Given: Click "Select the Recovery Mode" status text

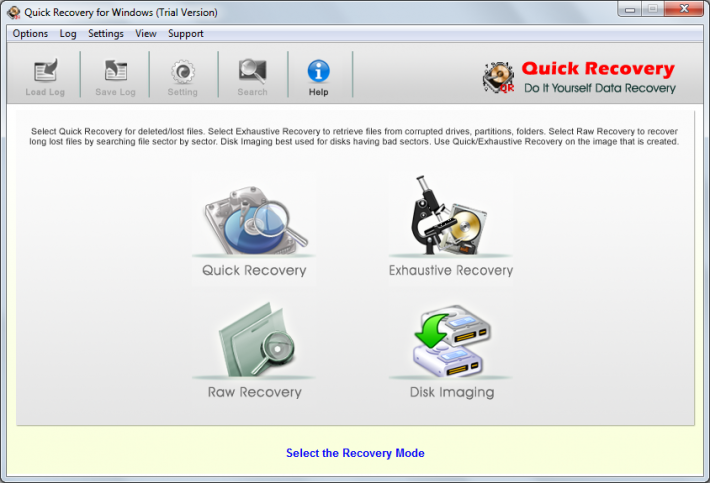Looking at the screenshot, I should [355, 453].
